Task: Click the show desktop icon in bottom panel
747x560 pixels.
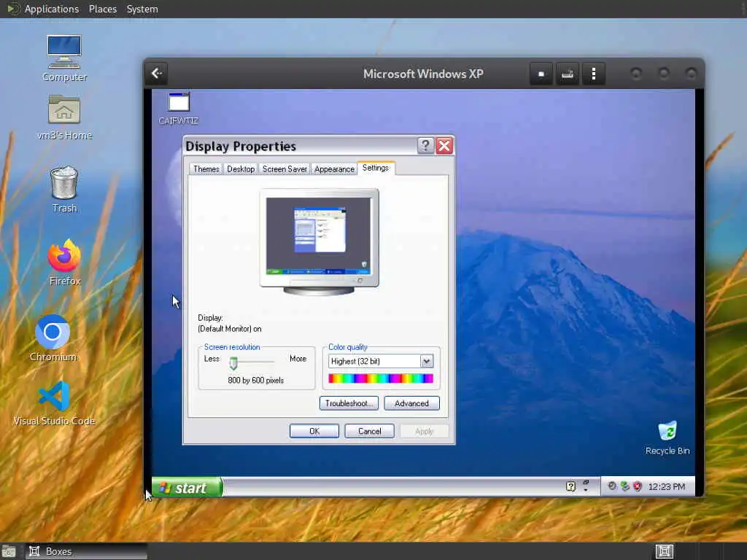Action: [9, 551]
